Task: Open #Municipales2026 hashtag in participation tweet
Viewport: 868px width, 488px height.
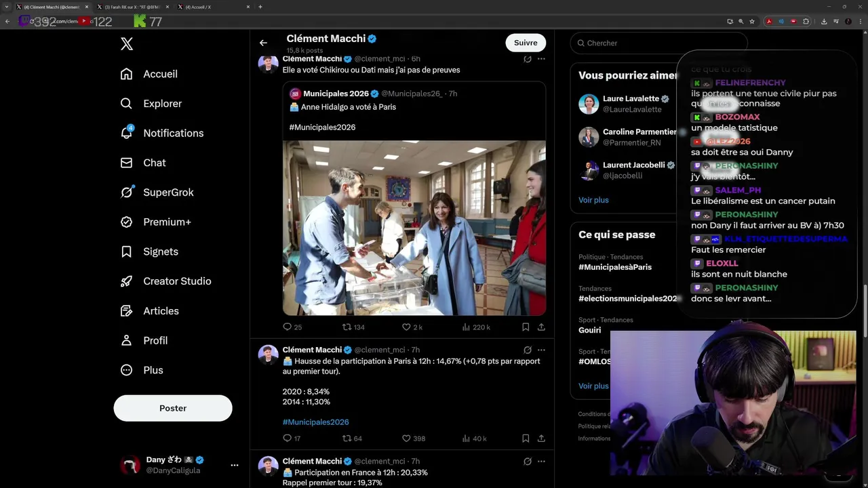Action: coord(316,422)
